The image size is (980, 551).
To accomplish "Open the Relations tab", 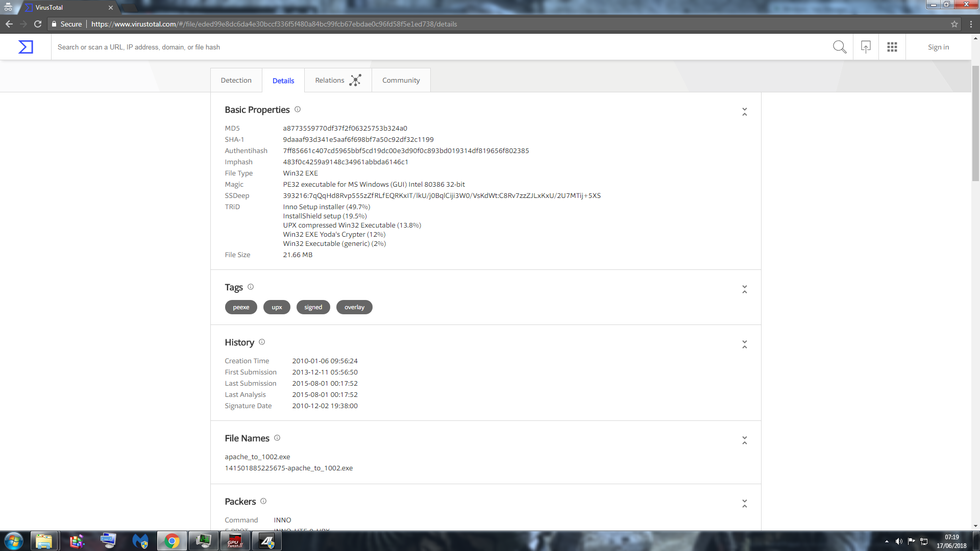I will [338, 80].
